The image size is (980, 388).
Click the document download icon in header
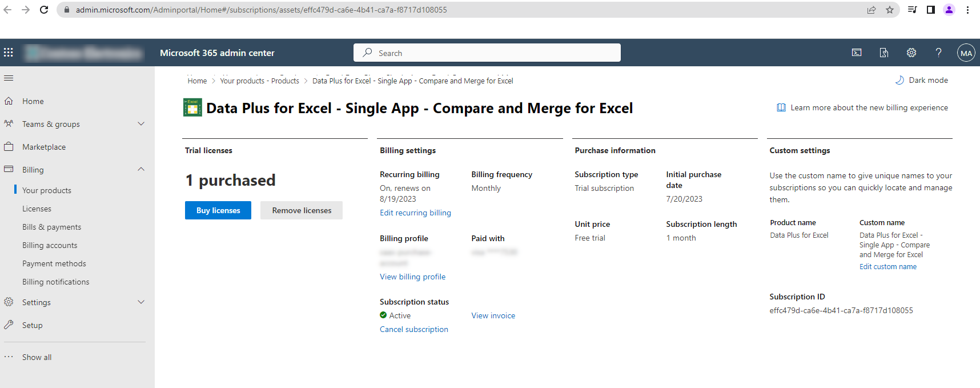coord(884,53)
